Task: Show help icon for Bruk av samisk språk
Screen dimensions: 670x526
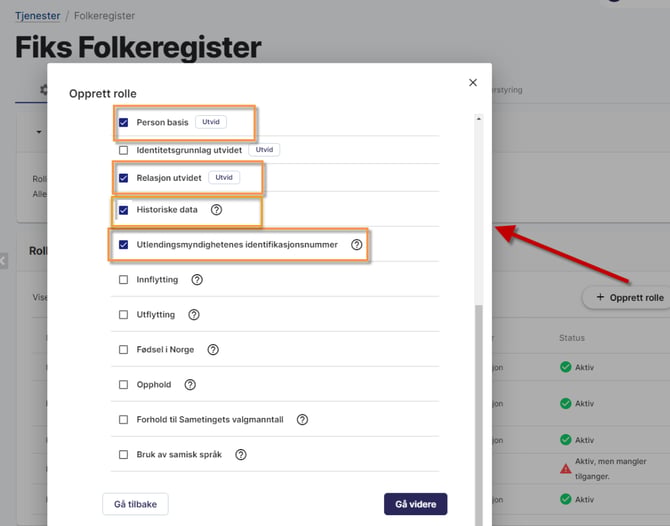Action: [x=241, y=455]
